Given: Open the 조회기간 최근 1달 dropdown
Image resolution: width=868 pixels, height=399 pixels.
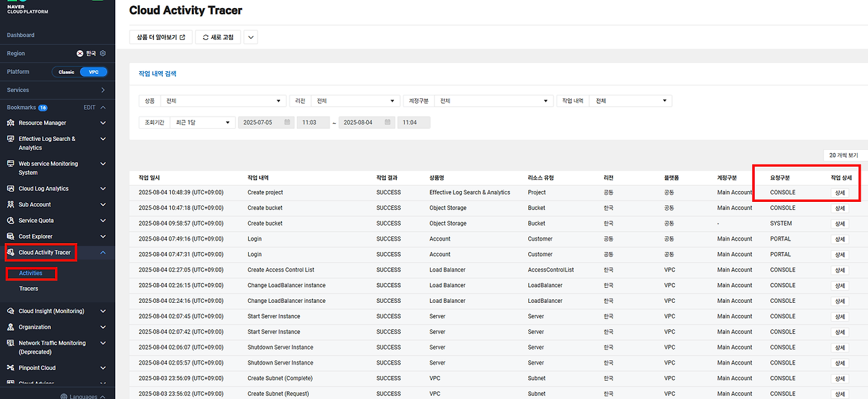Looking at the screenshot, I should pyautogui.click(x=202, y=123).
